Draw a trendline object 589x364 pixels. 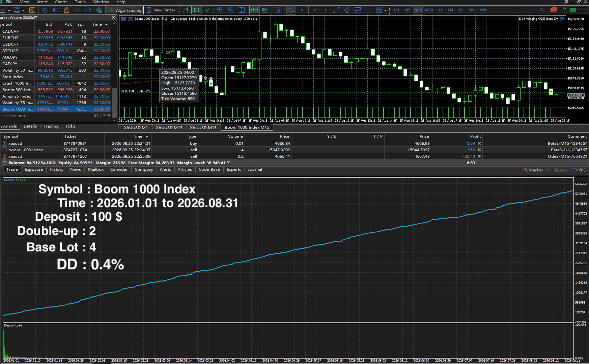(336, 10)
